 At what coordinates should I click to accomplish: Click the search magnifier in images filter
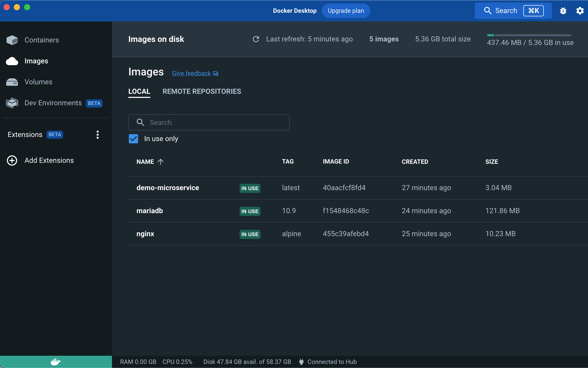(x=140, y=122)
